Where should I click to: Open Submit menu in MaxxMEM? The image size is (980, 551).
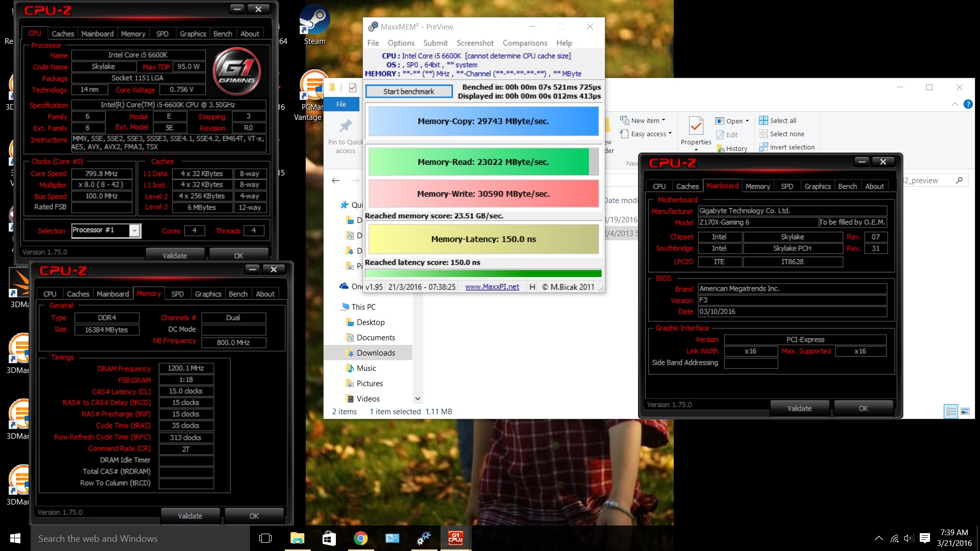click(x=435, y=43)
